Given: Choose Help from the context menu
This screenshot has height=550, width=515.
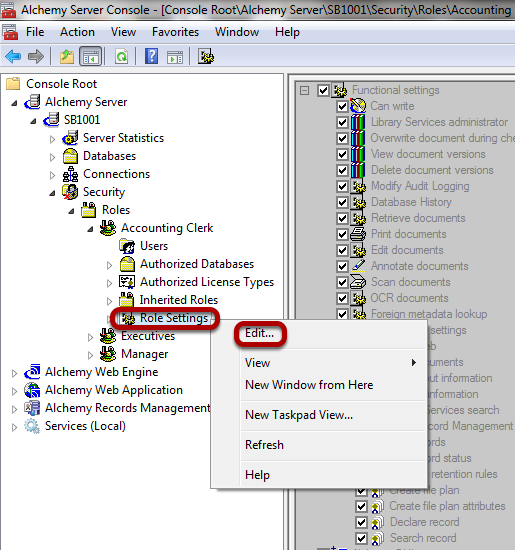Looking at the screenshot, I should (x=258, y=475).
